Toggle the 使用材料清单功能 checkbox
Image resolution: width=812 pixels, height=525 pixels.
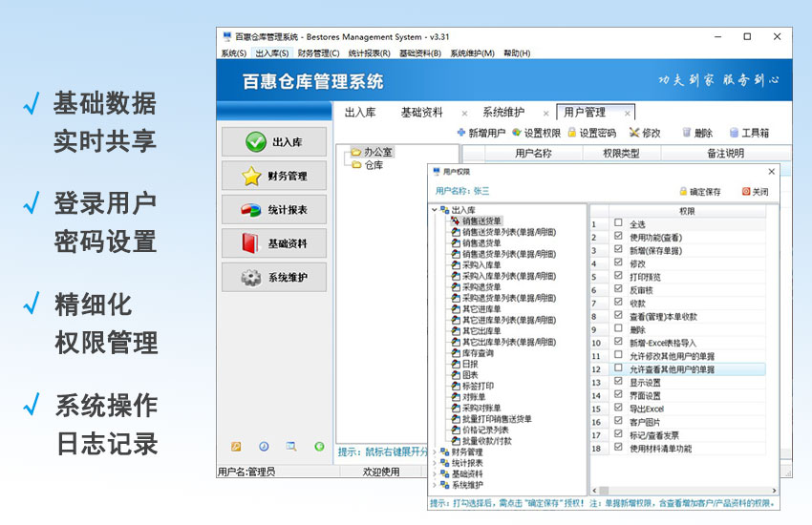(x=618, y=447)
